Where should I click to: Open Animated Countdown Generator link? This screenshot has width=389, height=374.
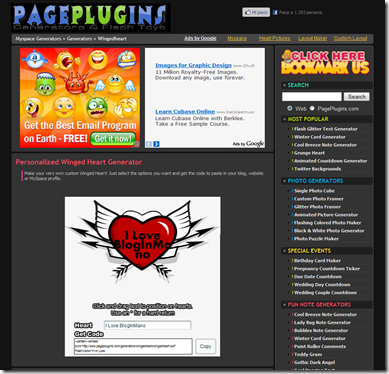tap(330, 161)
